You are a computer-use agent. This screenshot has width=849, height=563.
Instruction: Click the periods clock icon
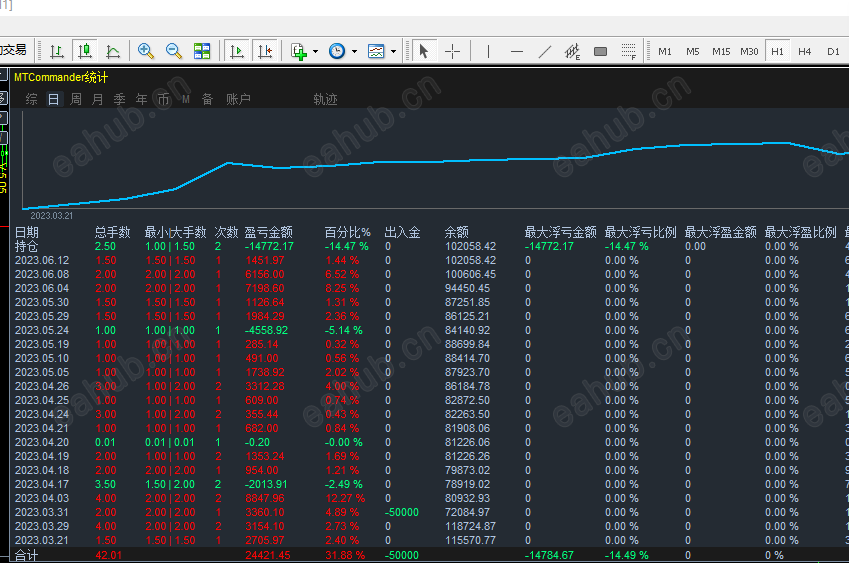[337, 51]
